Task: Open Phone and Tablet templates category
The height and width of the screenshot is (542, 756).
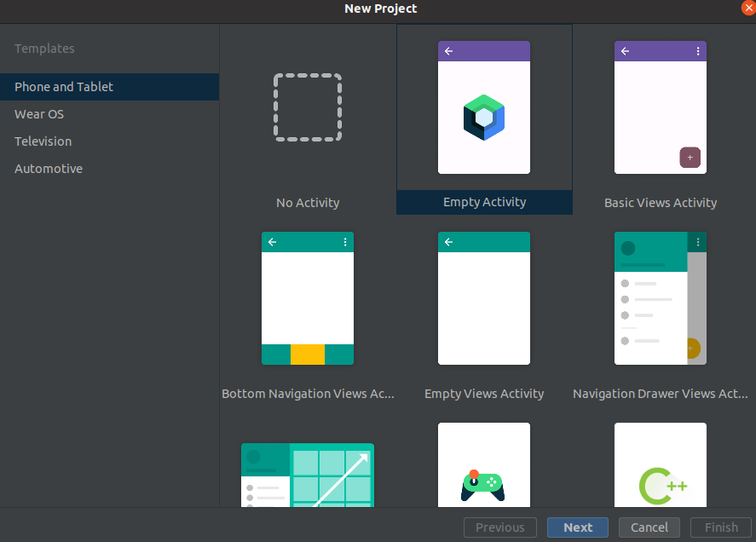Action: (64, 87)
